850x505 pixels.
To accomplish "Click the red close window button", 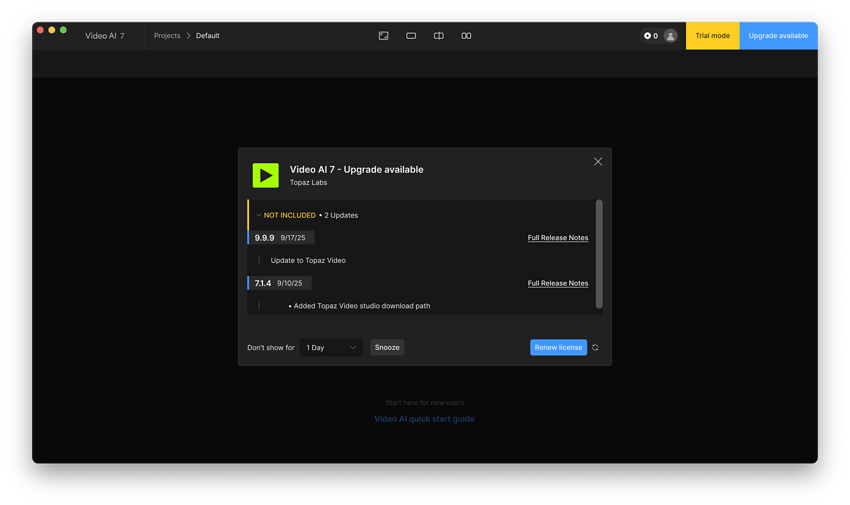I will [40, 30].
